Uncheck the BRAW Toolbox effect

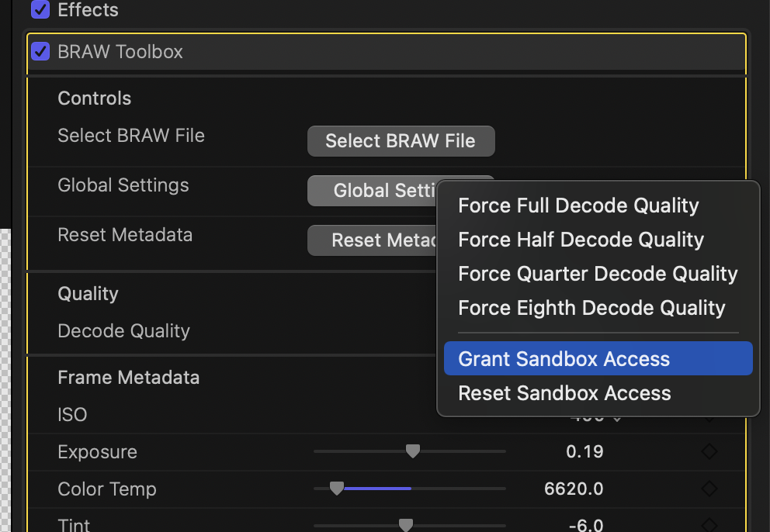tap(40, 52)
